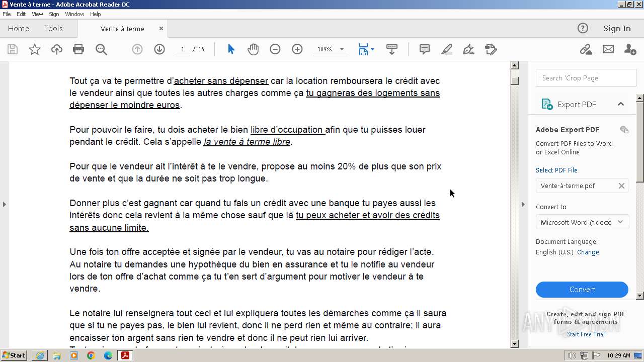Click the Share with others icon
Viewport: 644px width, 362px height.
click(x=630, y=49)
